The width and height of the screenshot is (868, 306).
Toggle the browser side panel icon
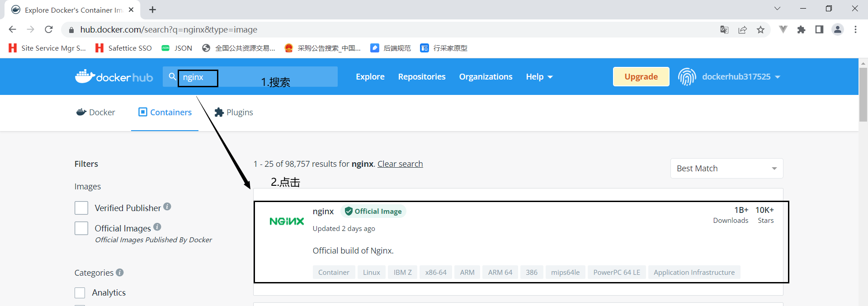[819, 29]
